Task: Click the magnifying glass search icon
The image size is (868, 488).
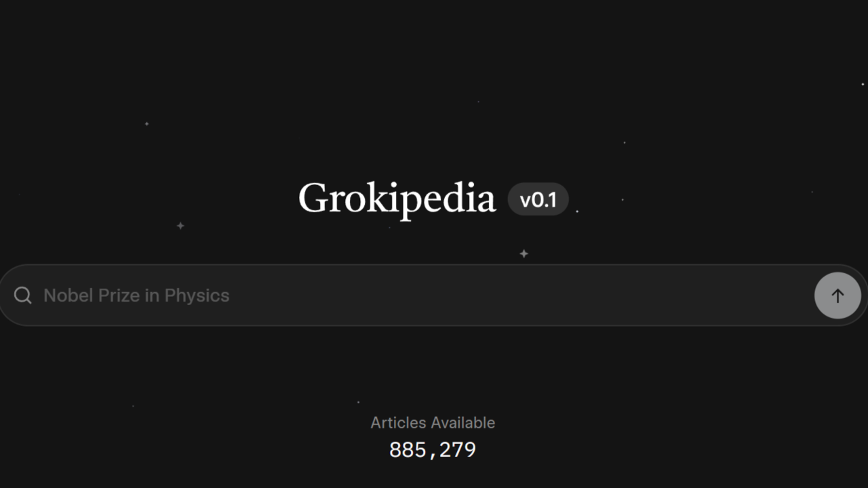Action: (23, 296)
